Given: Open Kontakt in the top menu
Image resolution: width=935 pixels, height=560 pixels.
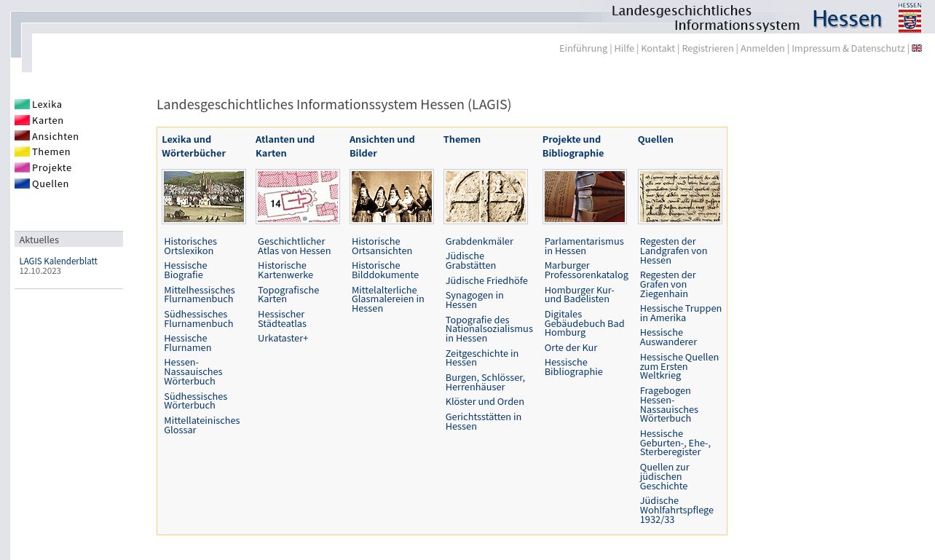Looking at the screenshot, I should pyautogui.click(x=658, y=48).
